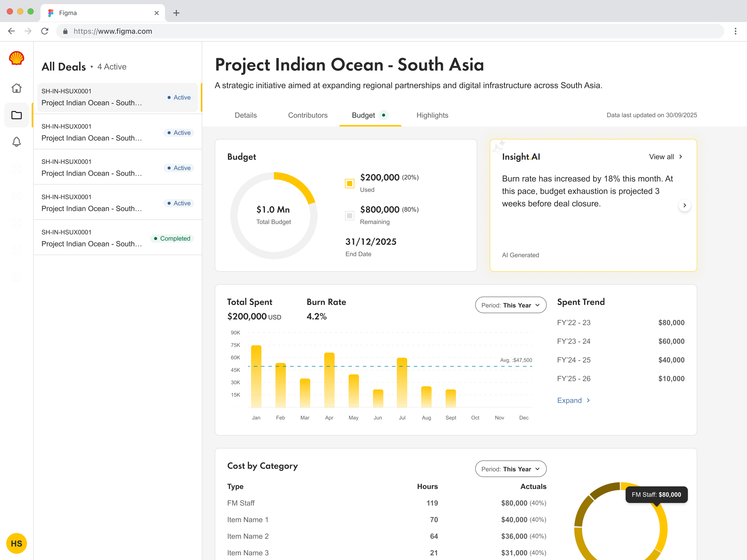
Task: Click the Hours column header
Action: coord(427,486)
